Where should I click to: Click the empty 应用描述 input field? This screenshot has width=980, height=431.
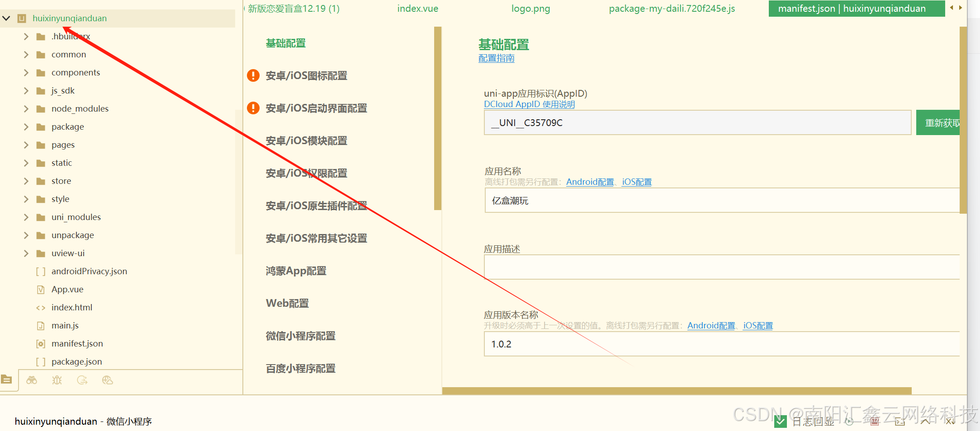pyautogui.click(x=722, y=267)
